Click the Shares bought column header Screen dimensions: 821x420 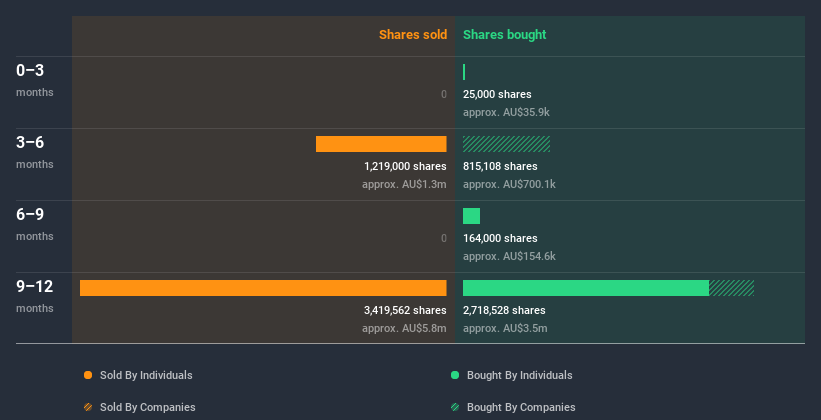[x=505, y=35]
